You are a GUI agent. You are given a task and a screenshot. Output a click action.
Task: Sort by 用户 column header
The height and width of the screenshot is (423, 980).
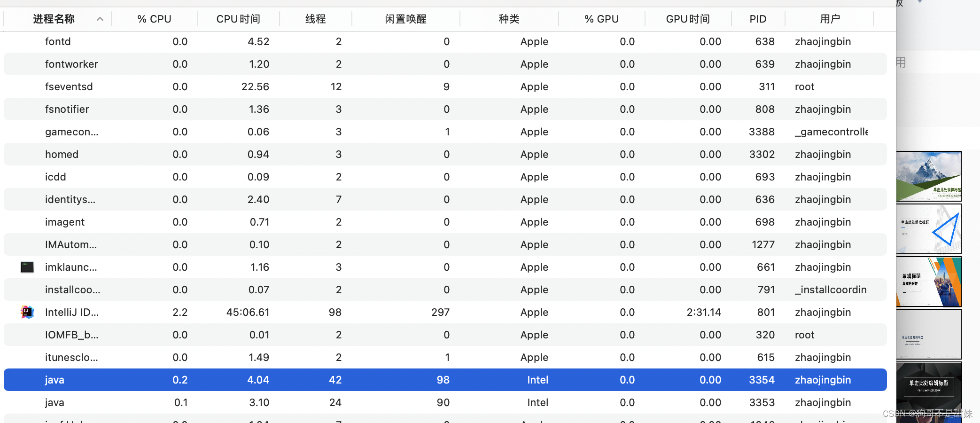click(830, 19)
